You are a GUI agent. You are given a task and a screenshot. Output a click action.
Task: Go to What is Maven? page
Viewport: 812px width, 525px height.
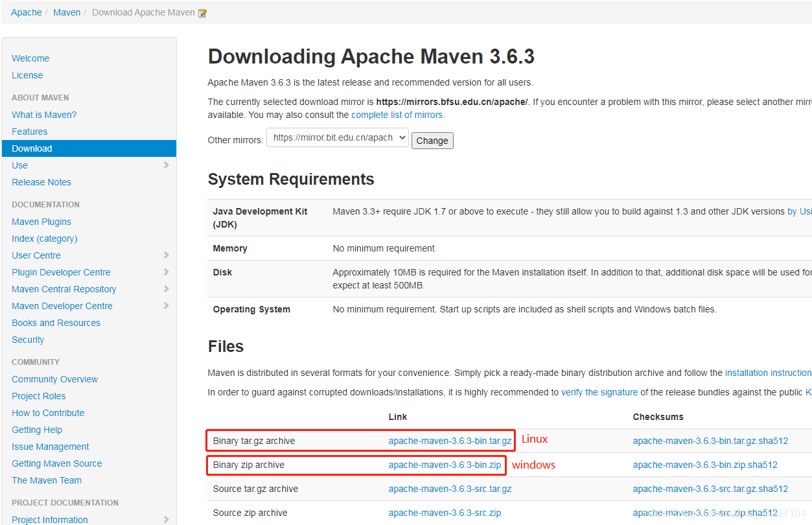(x=44, y=115)
